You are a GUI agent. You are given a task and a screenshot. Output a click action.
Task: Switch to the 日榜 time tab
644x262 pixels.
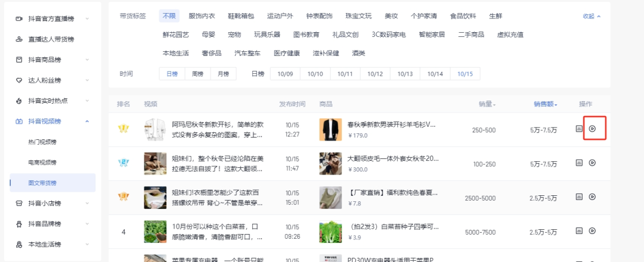click(172, 74)
